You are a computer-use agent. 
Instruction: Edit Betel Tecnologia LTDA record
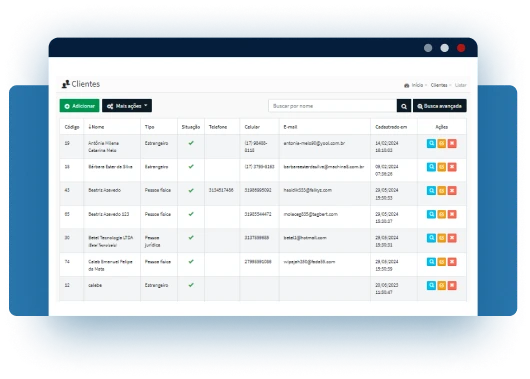pos(441,238)
